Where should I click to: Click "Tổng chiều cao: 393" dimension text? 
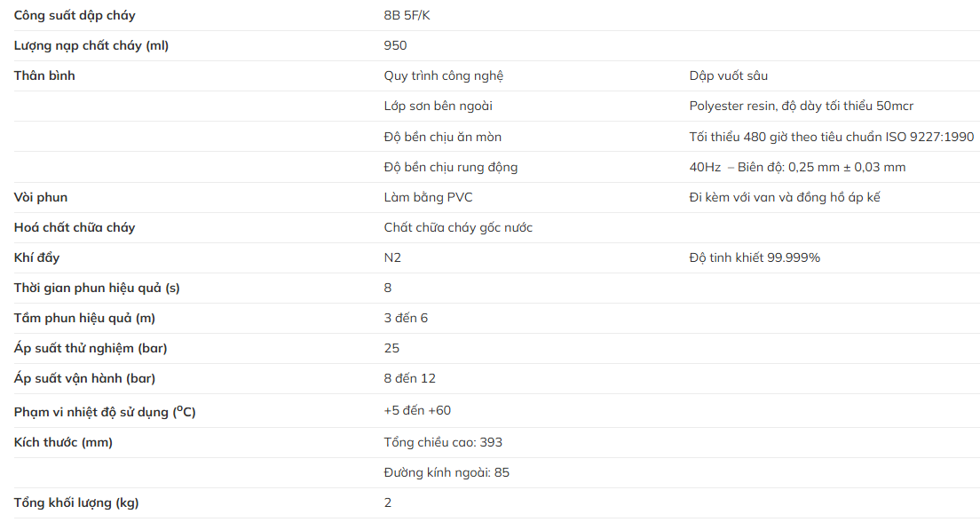click(443, 442)
